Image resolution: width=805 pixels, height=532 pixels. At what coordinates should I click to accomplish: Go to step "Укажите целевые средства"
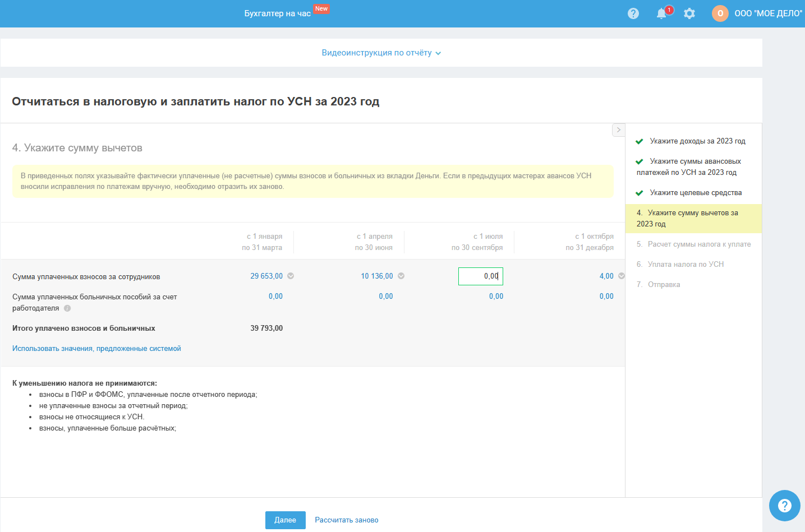(x=696, y=193)
